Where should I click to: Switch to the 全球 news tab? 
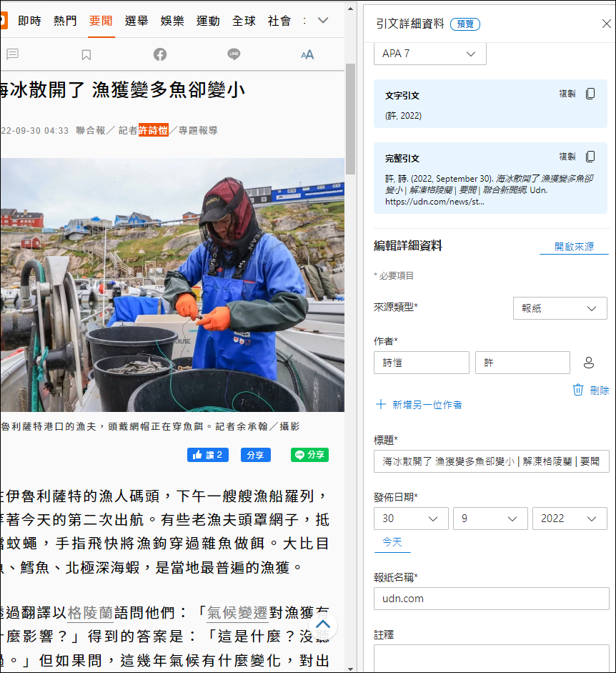pos(244,21)
